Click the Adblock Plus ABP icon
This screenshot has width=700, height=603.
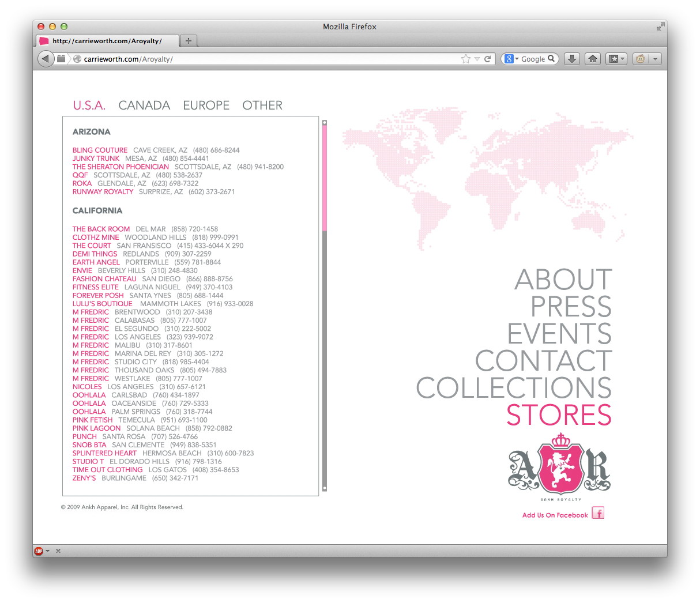point(39,551)
